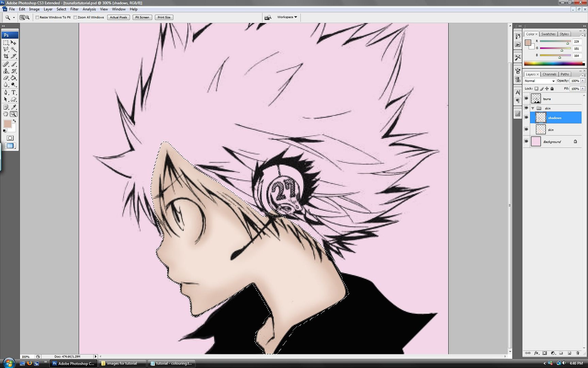588x368 pixels.
Task: Swap foreground and background colors
Action: tap(14, 121)
